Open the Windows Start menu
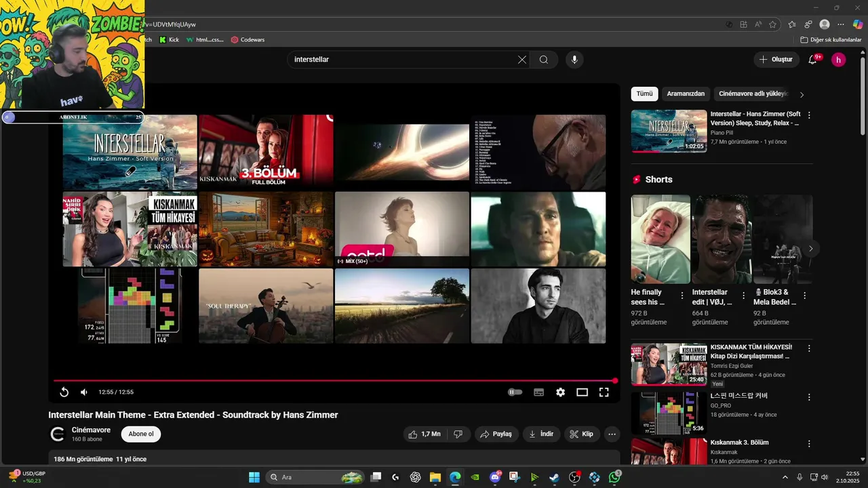 pyautogui.click(x=254, y=477)
